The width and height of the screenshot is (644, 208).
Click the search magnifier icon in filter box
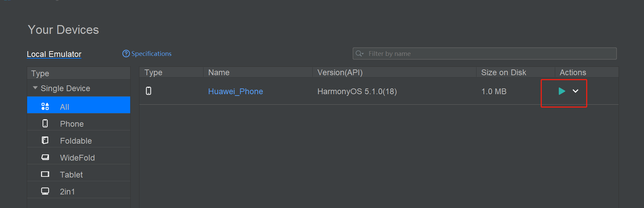pos(359,54)
